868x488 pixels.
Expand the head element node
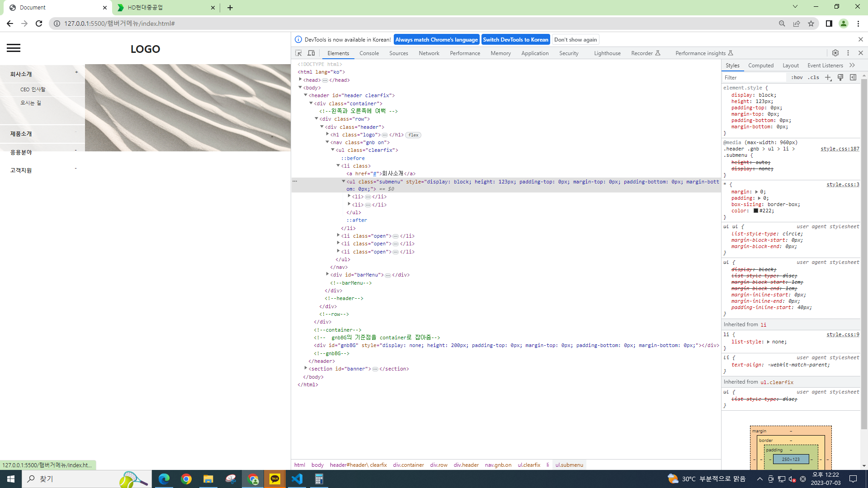point(300,80)
